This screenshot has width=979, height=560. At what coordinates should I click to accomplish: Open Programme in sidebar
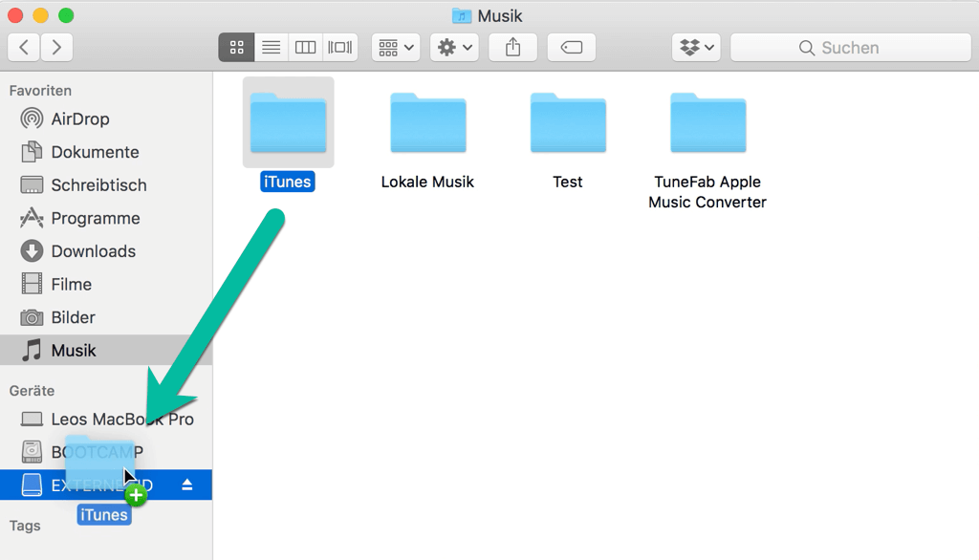pyautogui.click(x=106, y=218)
